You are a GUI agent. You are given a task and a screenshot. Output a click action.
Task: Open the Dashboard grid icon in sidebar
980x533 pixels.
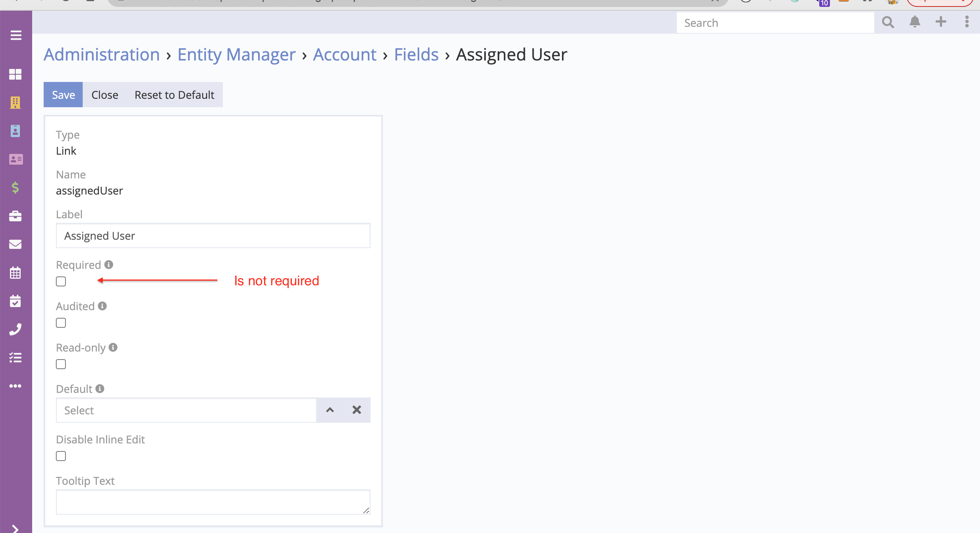pyautogui.click(x=15, y=74)
